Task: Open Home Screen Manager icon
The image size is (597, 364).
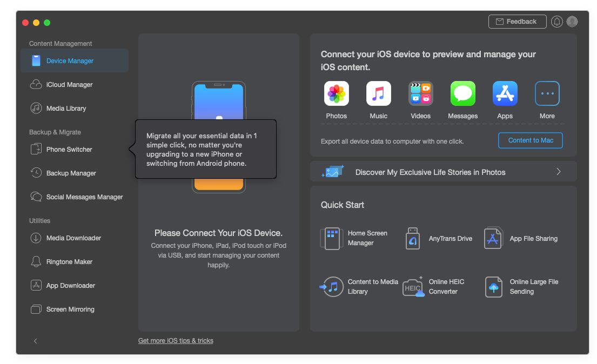Action: (x=331, y=238)
